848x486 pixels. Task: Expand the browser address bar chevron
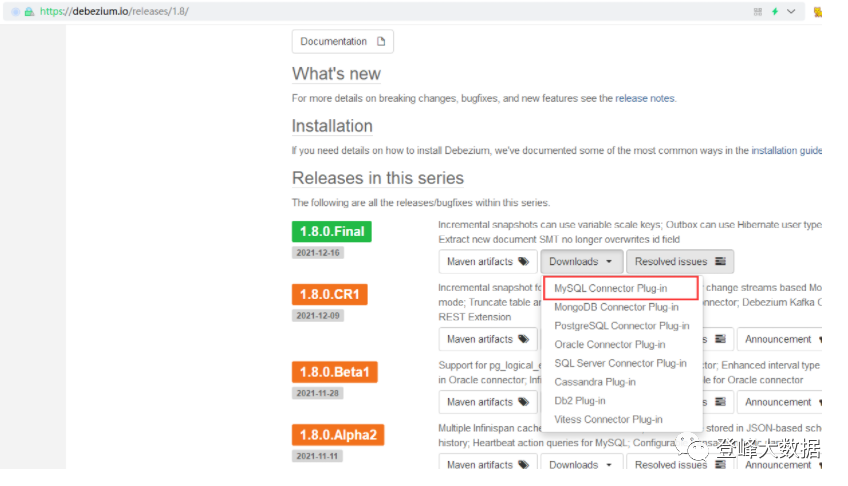791,11
